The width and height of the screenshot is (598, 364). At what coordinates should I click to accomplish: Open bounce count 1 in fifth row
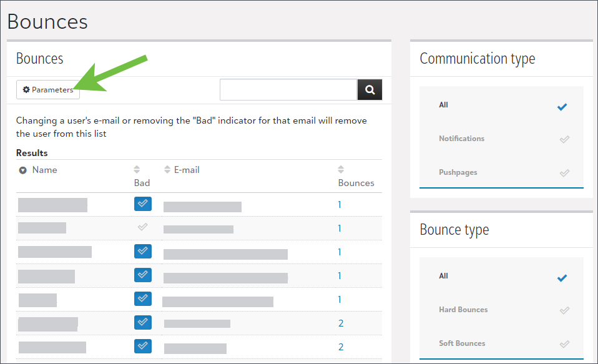[x=340, y=300]
